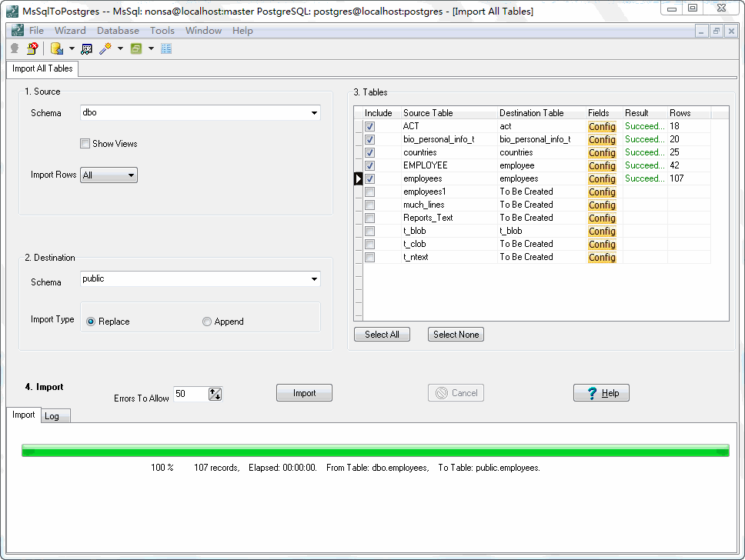745x560 pixels.
Task: Check the much_lines include checkbox
Action: tap(369, 205)
